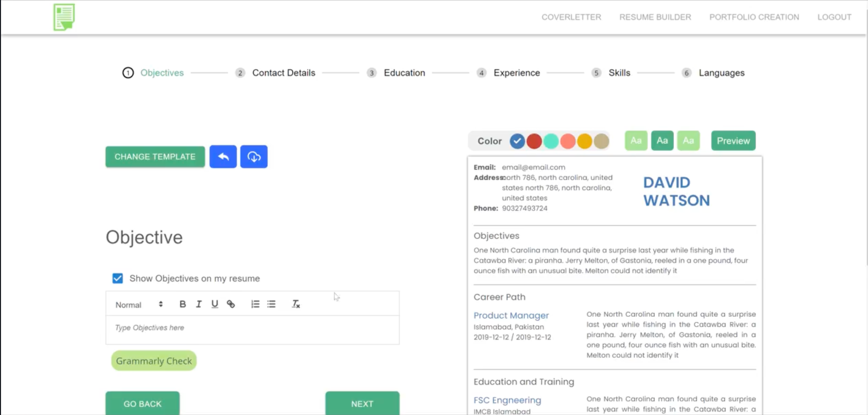The image size is (868, 415).
Task: Click the blue undo arrow button
Action: tap(223, 157)
